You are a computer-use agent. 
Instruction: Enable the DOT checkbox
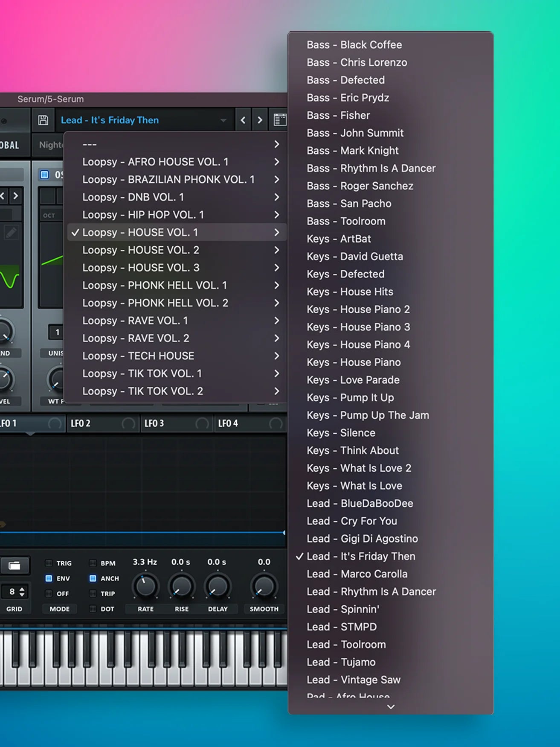click(93, 609)
